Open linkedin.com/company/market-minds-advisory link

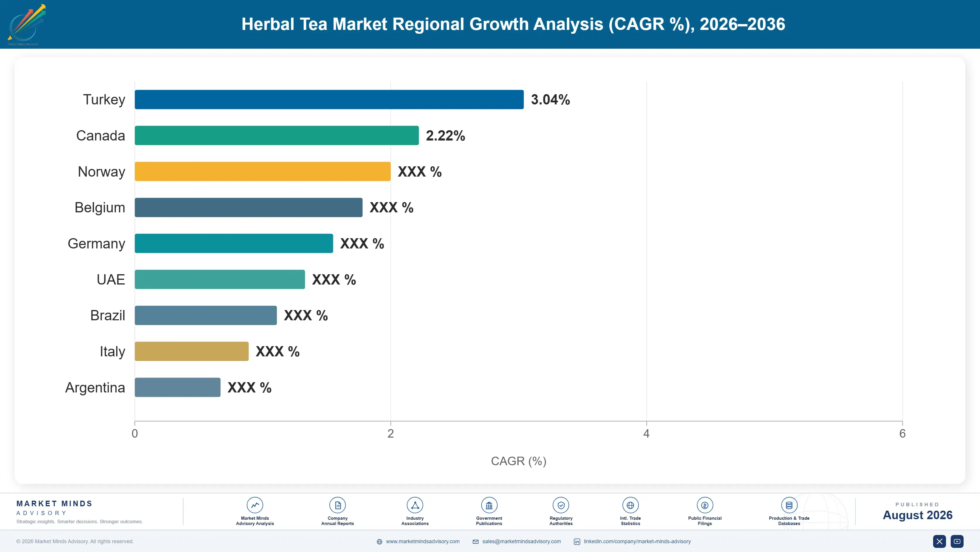(637, 541)
